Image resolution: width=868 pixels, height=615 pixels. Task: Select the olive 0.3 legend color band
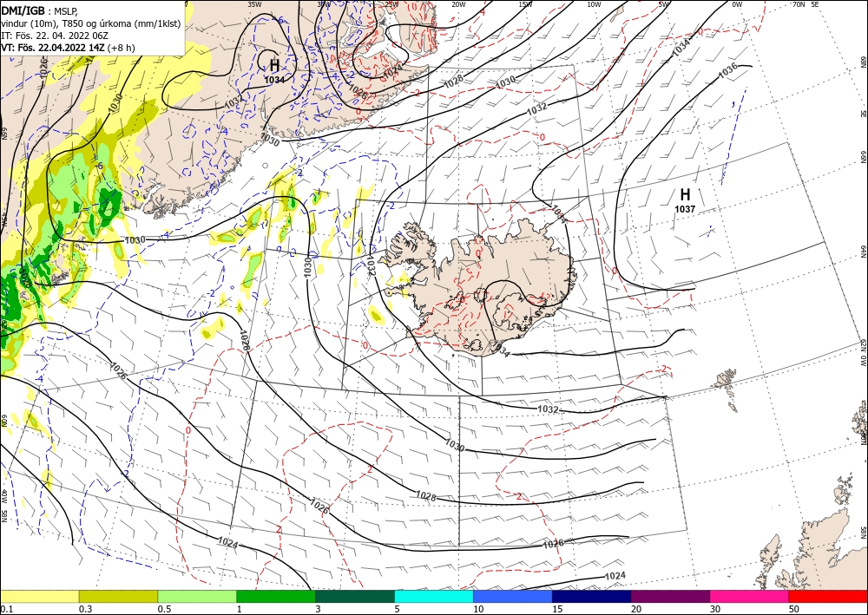click(118, 596)
